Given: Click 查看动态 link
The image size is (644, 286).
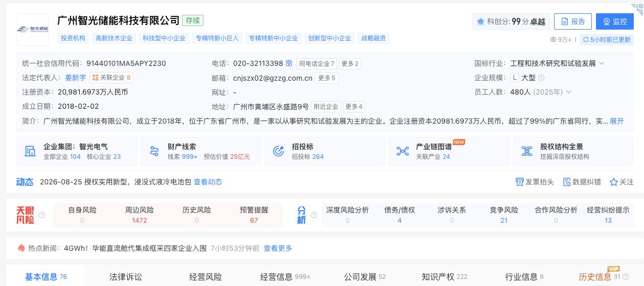Looking at the screenshot, I should [x=208, y=182].
